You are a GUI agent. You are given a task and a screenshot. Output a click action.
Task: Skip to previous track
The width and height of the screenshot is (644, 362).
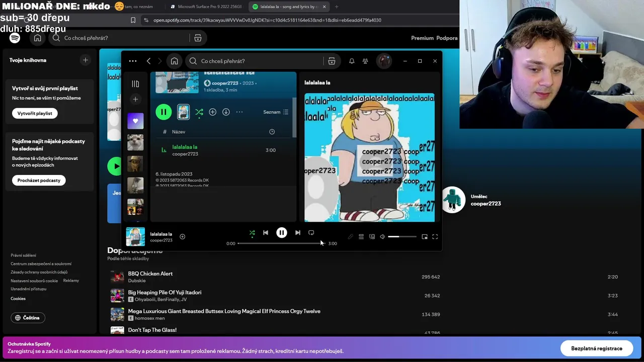[266, 233]
